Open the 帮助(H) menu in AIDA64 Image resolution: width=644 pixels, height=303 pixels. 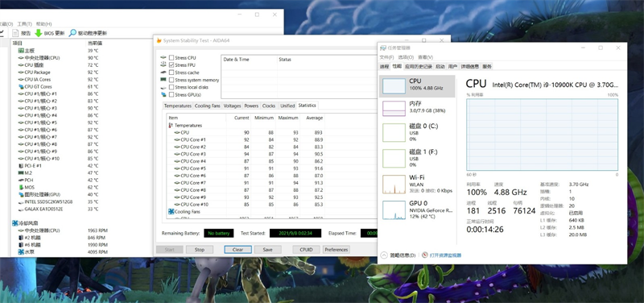coord(43,24)
